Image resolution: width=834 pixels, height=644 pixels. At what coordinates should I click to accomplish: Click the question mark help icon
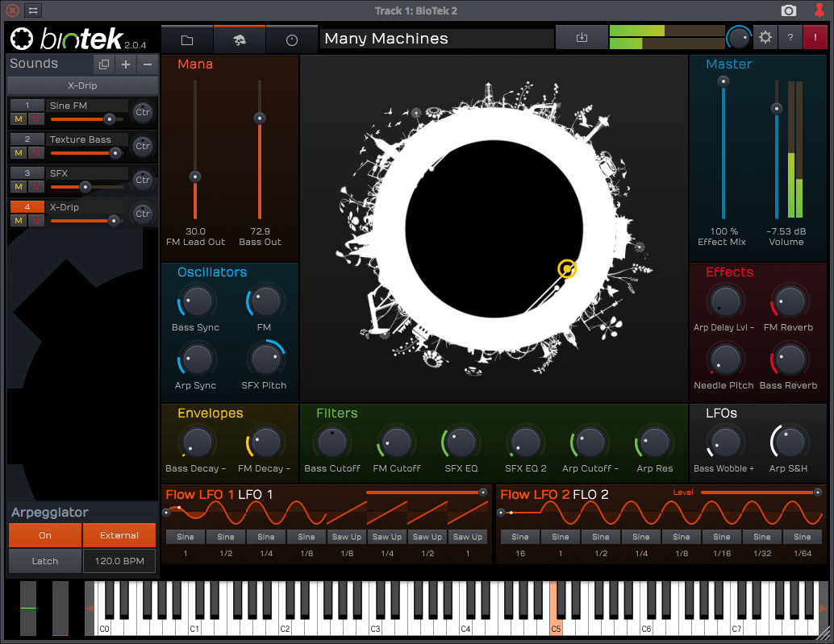790,38
